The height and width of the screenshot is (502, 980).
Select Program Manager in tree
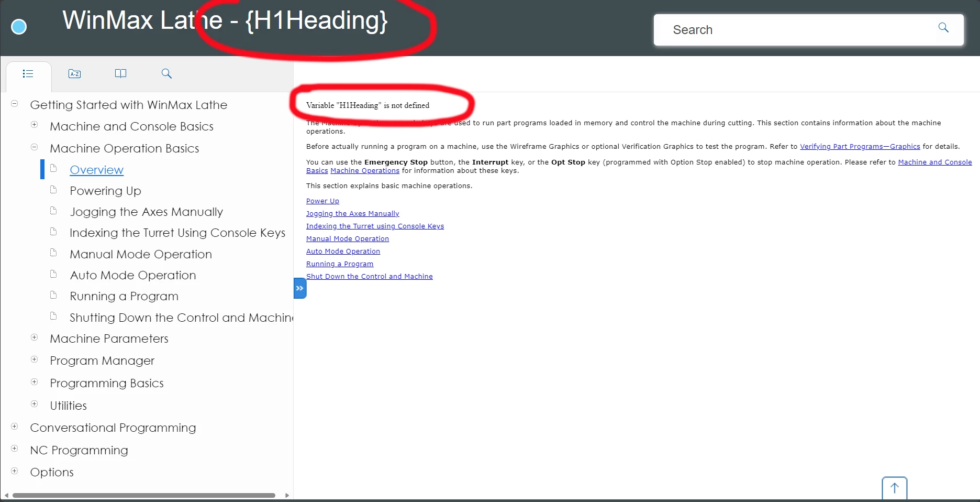tap(102, 361)
